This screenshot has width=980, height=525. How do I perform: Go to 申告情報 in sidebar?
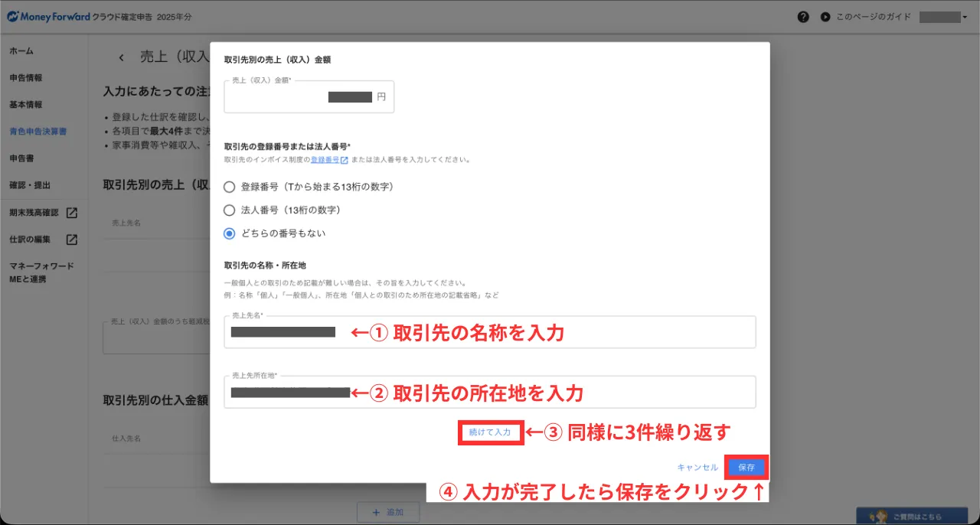(x=26, y=77)
